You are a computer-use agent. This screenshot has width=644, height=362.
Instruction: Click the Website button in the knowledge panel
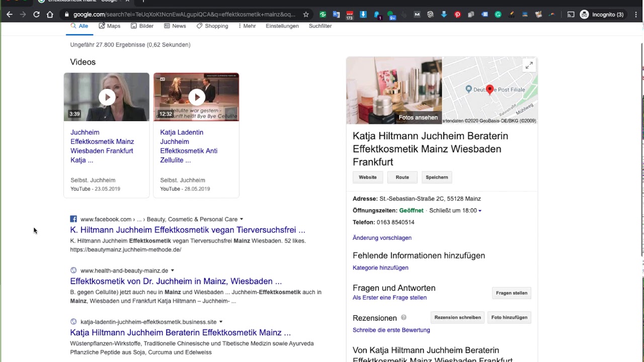(x=368, y=177)
